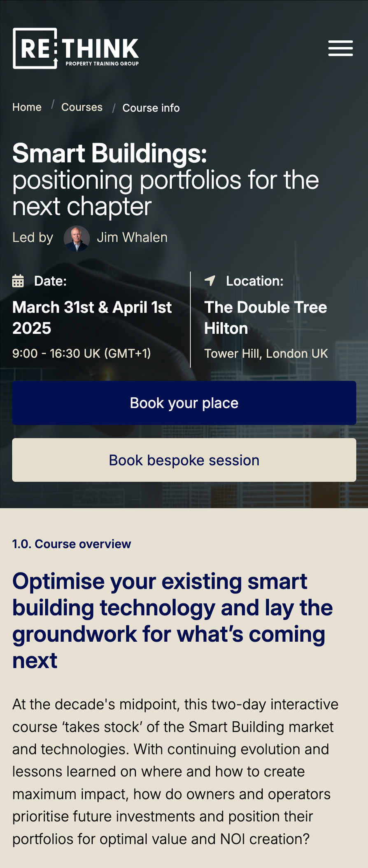This screenshot has height=868, width=368.
Task: Open the Courses breadcrumb link
Action: pyautogui.click(x=82, y=107)
